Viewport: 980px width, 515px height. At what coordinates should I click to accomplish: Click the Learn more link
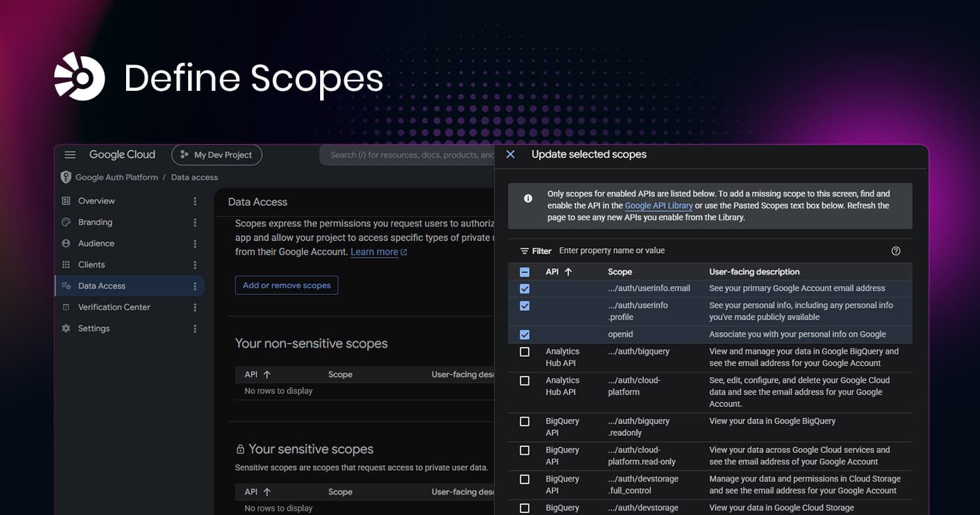(x=378, y=252)
